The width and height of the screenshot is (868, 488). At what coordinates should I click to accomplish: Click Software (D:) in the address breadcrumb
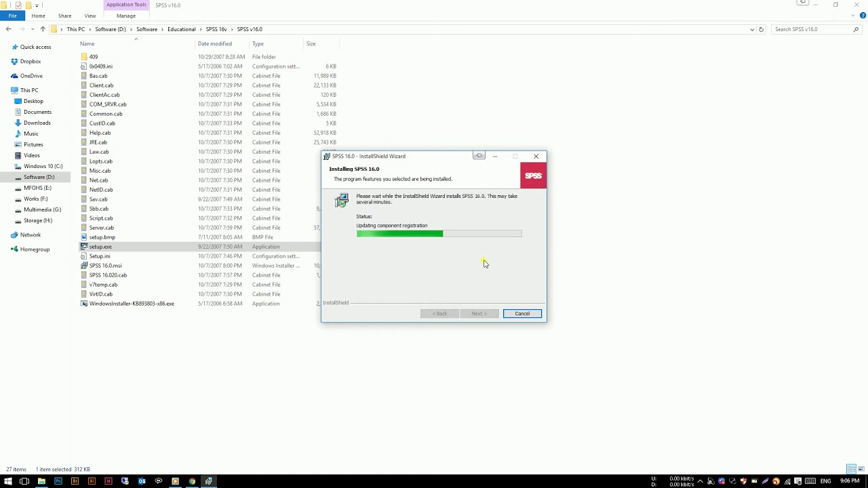pos(111,29)
